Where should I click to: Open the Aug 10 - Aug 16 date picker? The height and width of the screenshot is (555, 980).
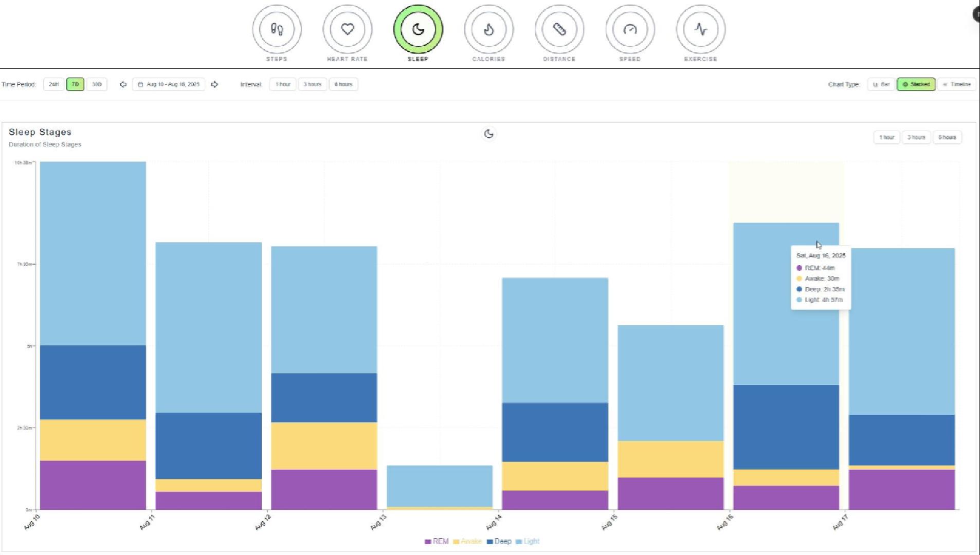tap(169, 84)
